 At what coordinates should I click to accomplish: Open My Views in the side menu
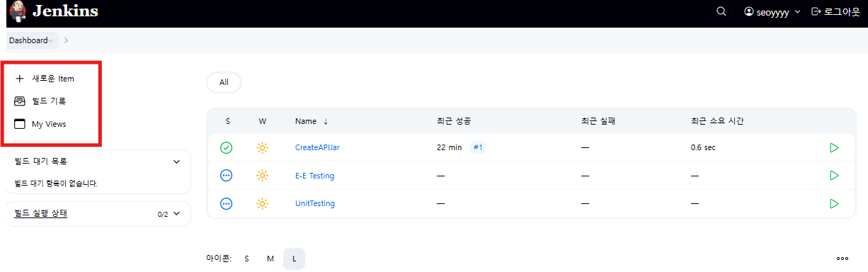[x=49, y=124]
